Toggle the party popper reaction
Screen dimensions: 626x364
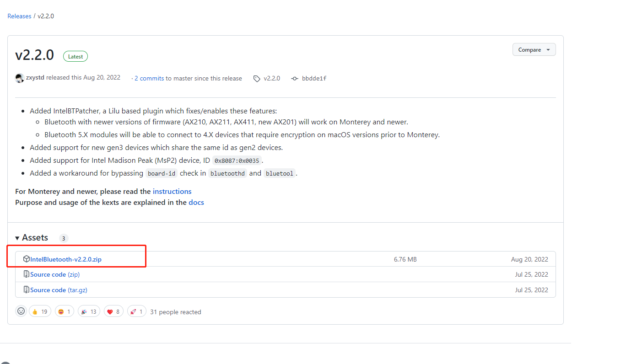coord(89,311)
